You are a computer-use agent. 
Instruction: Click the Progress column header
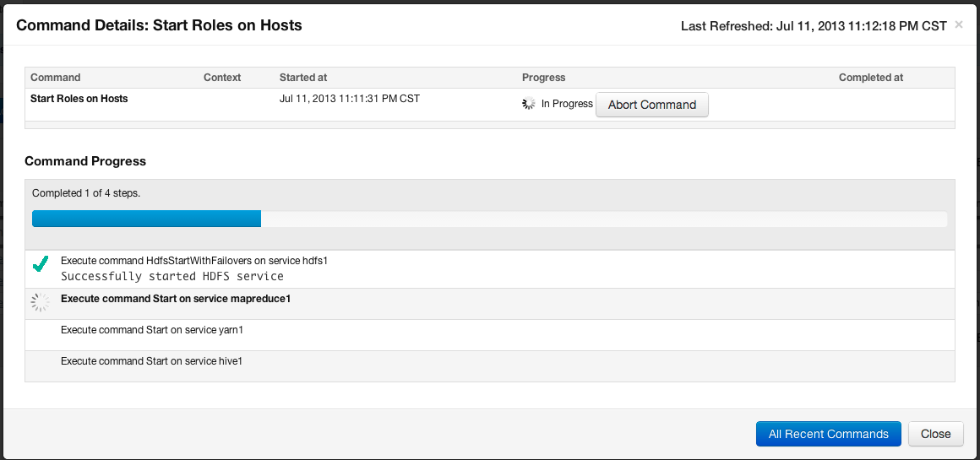[x=543, y=78]
